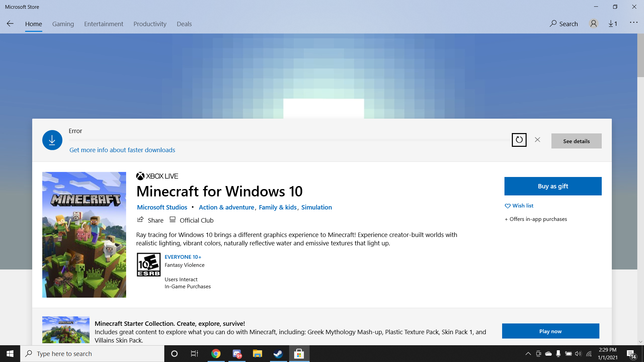Click Buy as gift button
The image size is (644, 362).
point(553,186)
